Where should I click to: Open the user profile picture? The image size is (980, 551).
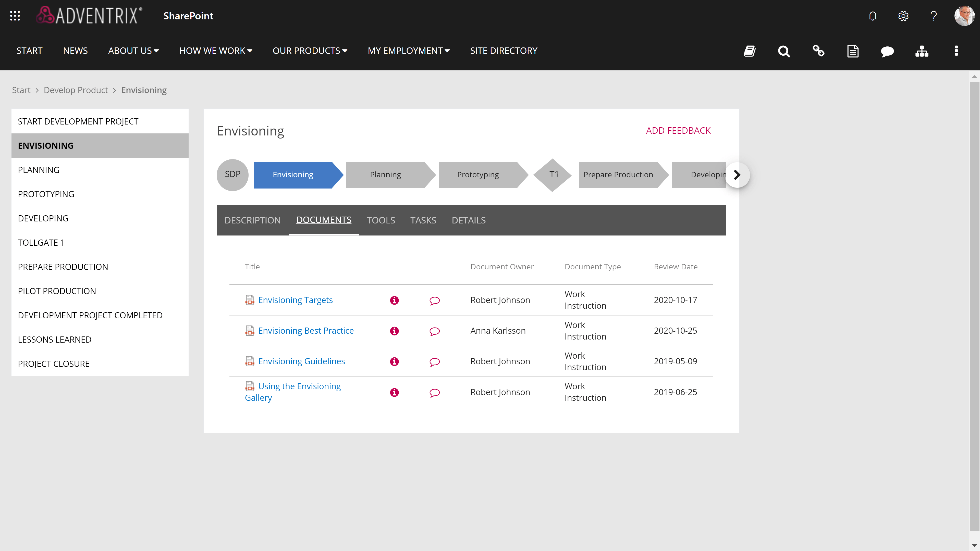tap(964, 16)
